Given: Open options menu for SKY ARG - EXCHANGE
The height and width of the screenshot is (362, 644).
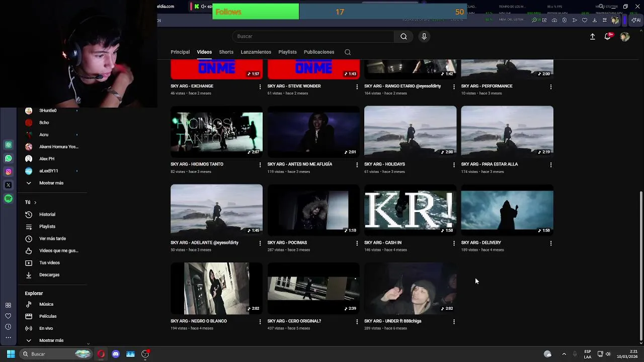Looking at the screenshot, I should click(260, 86).
